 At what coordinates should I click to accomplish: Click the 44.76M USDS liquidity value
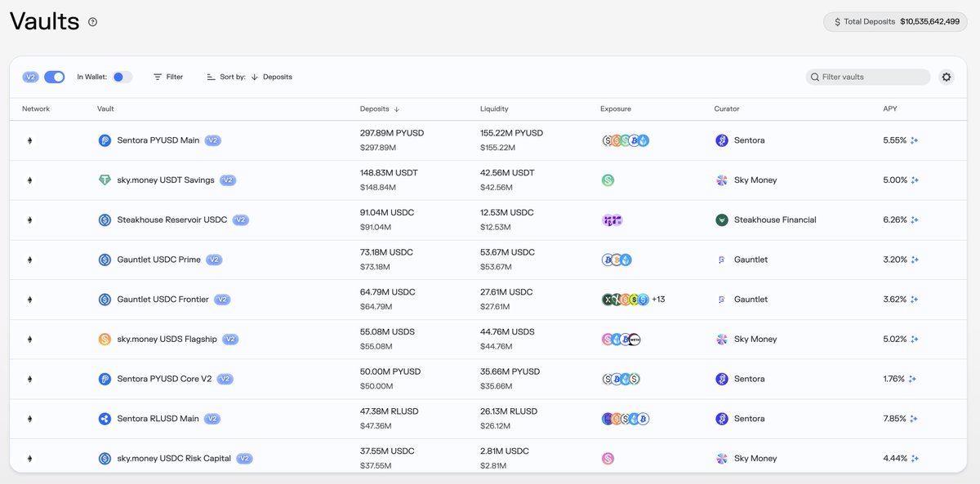[507, 332]
